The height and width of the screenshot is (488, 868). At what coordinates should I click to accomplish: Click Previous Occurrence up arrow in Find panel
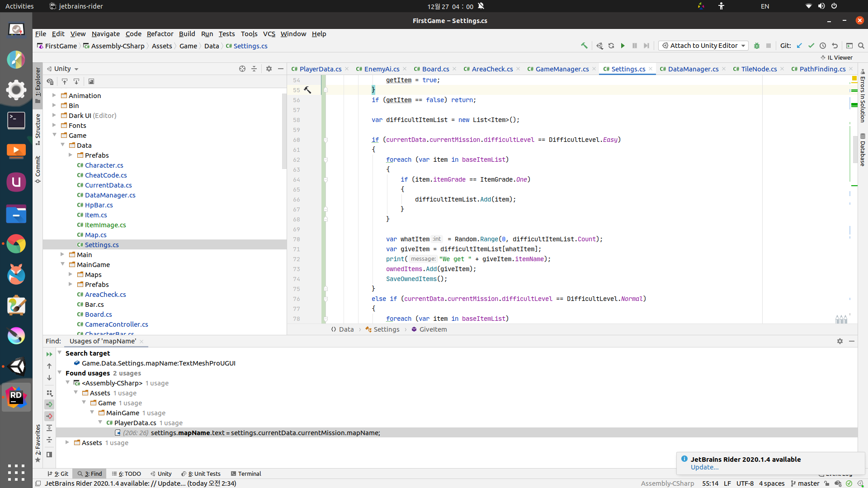click(49, 366)
